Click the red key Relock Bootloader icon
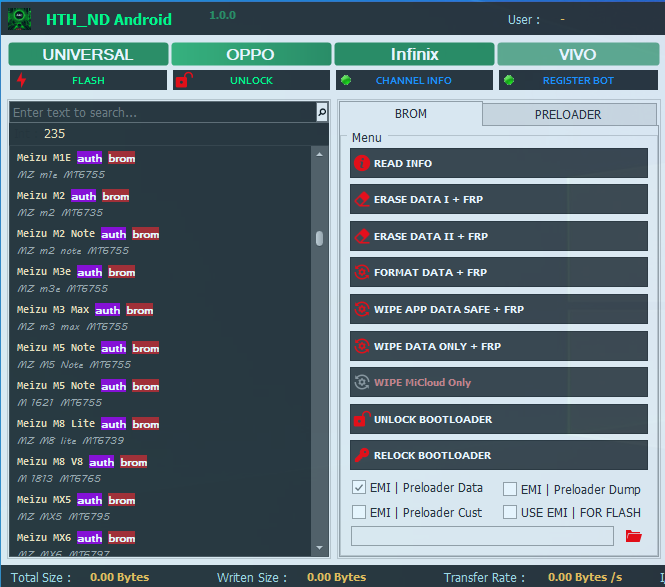The height and width of the screenshot is (587, 665). (362, 455)
